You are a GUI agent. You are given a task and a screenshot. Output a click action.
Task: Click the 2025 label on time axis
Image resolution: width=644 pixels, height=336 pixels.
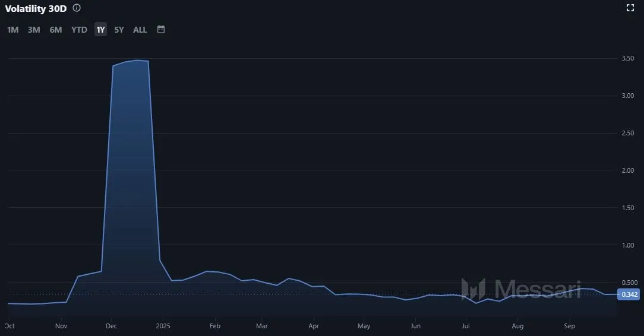click(x=163, y=326)
